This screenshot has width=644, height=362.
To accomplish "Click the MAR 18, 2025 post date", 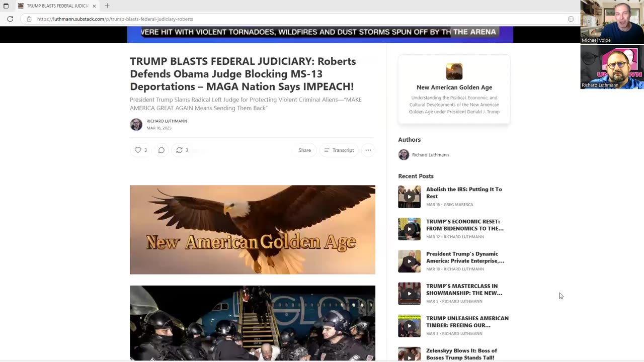I will point(159,128).
